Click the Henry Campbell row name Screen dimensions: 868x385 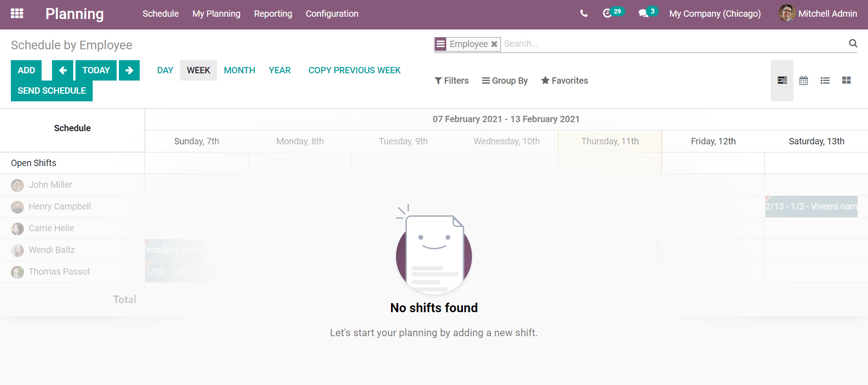pyautogui.click(x=60, y=206)
